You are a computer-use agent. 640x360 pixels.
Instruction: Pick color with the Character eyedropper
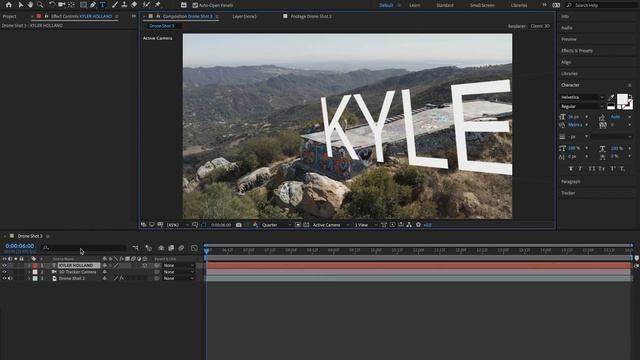[611, 98]
